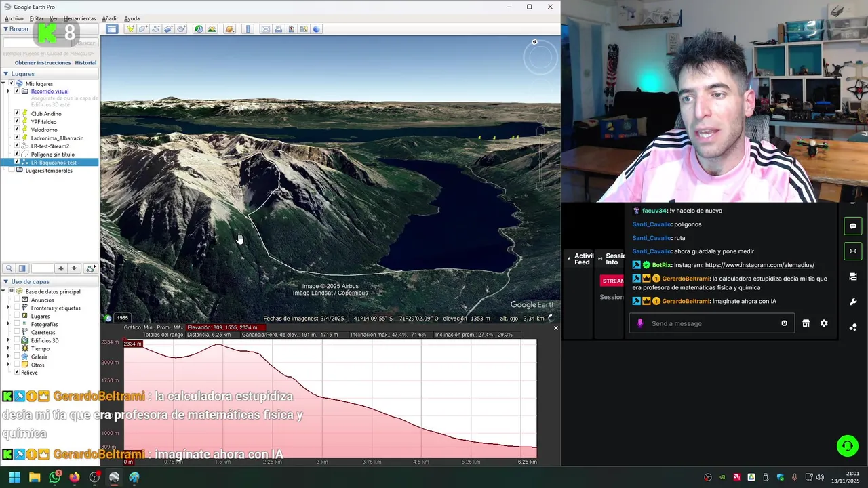Toggle the sidebar with the toolbar button

coord(112,28)
